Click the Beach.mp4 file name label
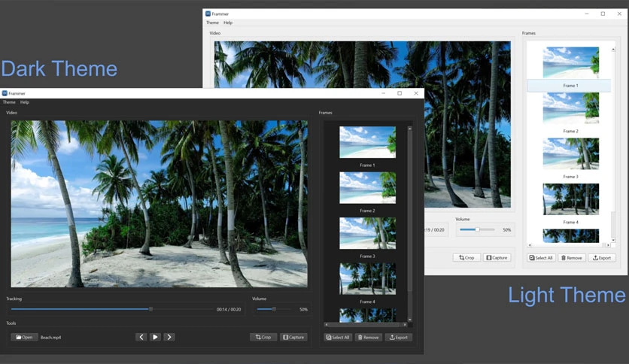Viewport: 629px width, 364px height. pos(51,338)
